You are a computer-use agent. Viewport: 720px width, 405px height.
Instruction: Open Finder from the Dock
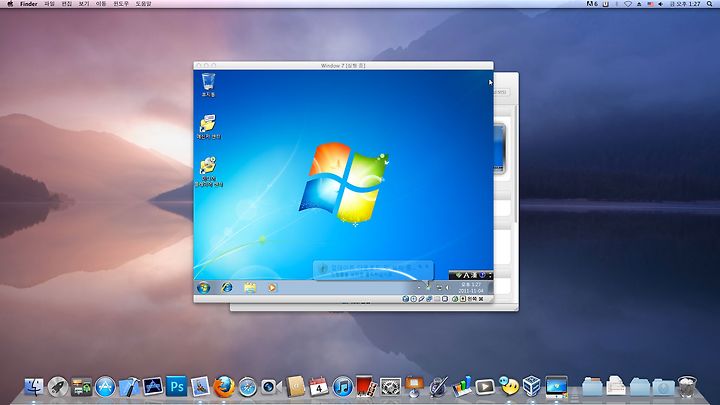(34, 387)
